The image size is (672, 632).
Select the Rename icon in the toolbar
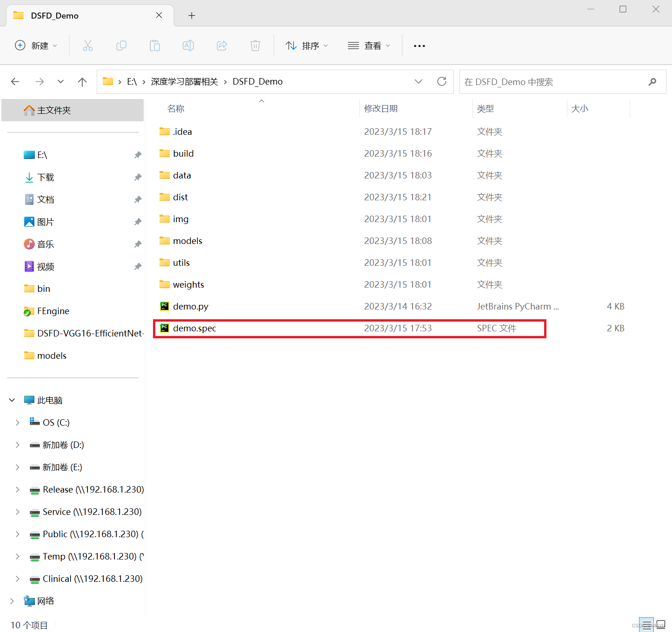(188, 46)
